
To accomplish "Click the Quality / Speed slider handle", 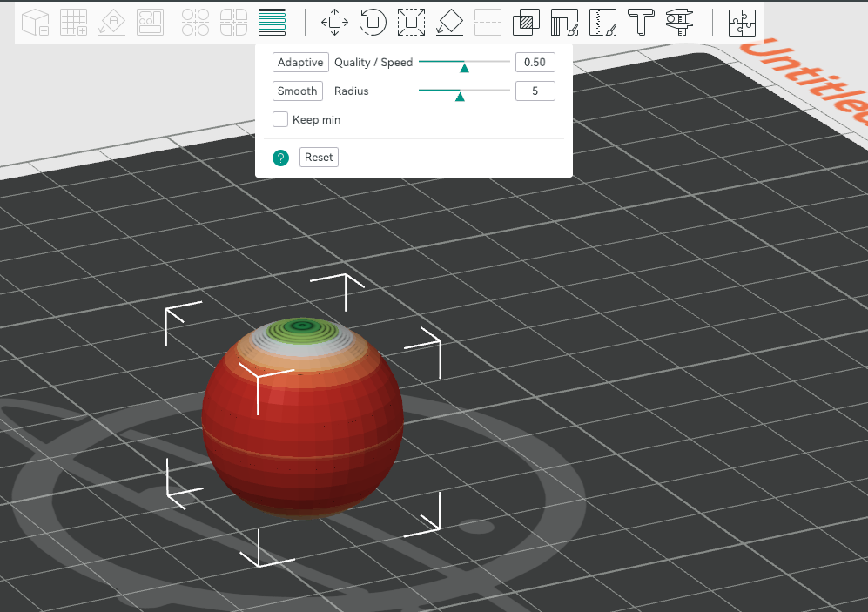I will pyautogui.click(x=464, y=68).
